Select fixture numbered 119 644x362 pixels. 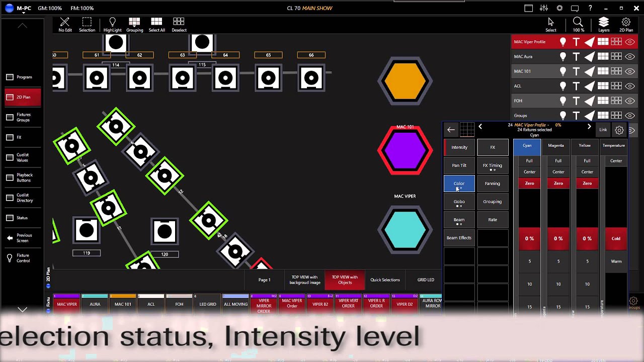pyautogui.click(x=86, y=231)
